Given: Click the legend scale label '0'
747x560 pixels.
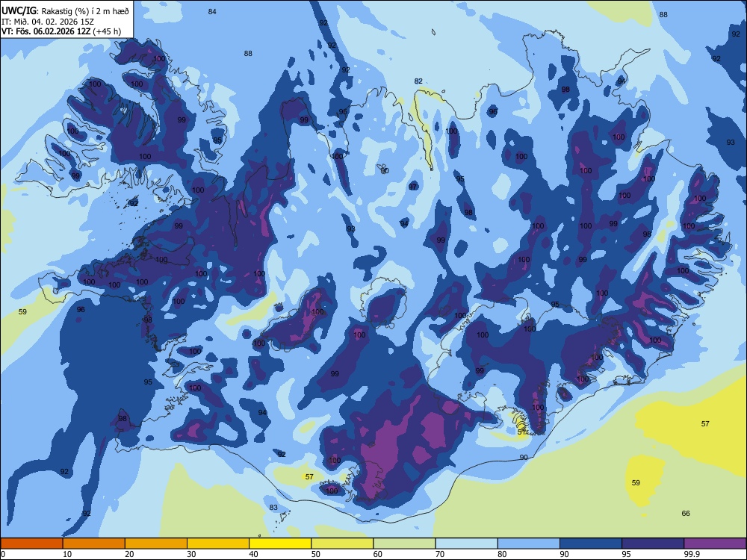Looking at the screenshot, I should click(2, 554).
